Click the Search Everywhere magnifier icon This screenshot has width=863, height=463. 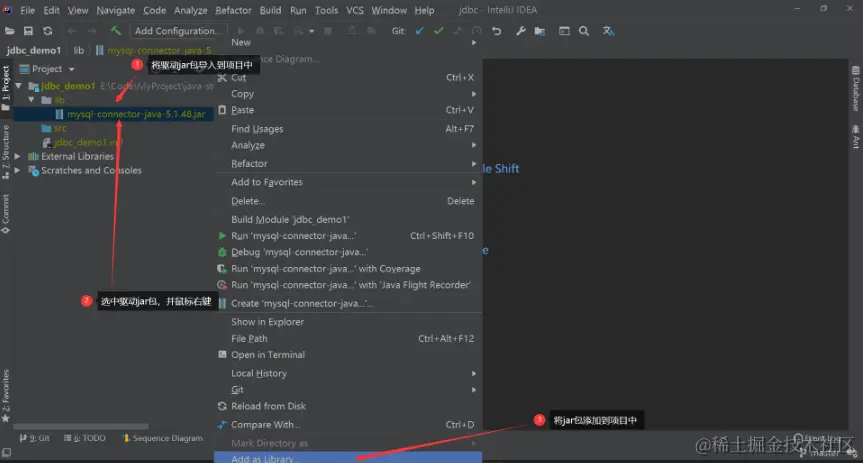point(584,31)
